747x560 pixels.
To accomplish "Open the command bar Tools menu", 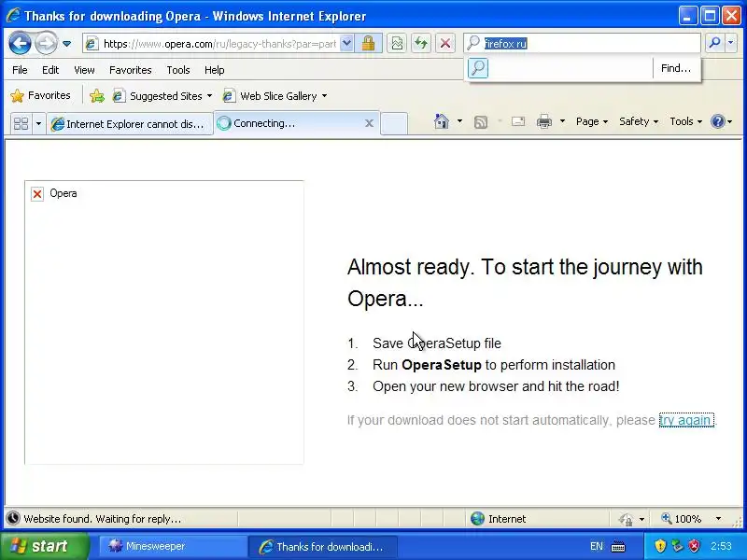I will point(685,121).
